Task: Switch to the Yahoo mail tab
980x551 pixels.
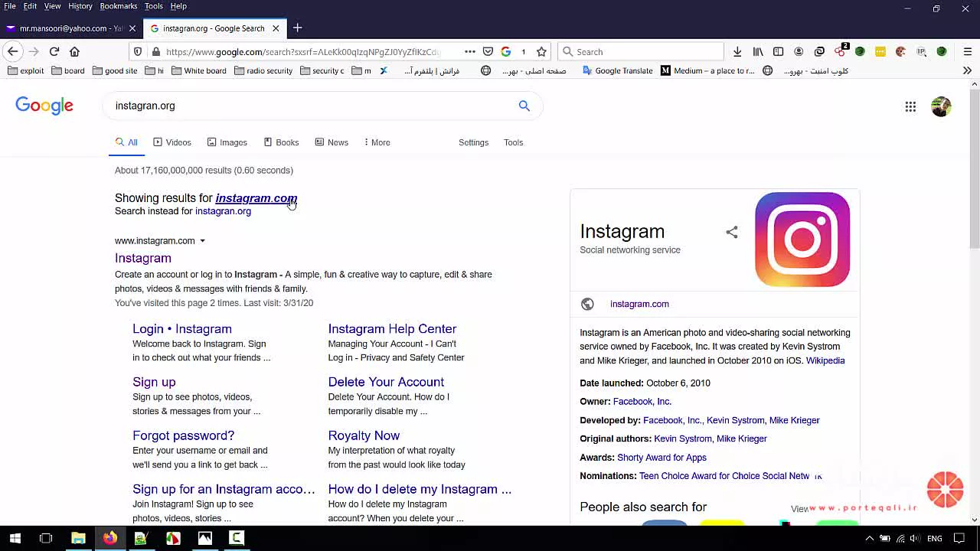Action: coord(71,28)
